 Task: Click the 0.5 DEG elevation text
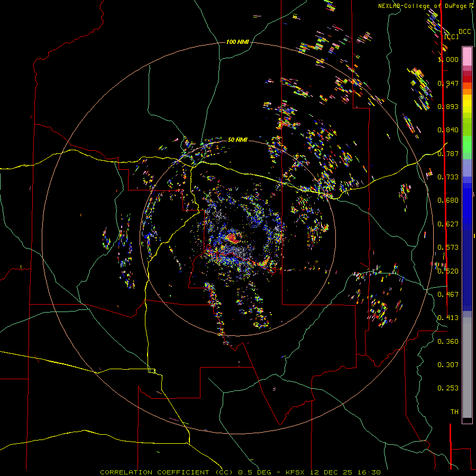[x=255, y=472]
